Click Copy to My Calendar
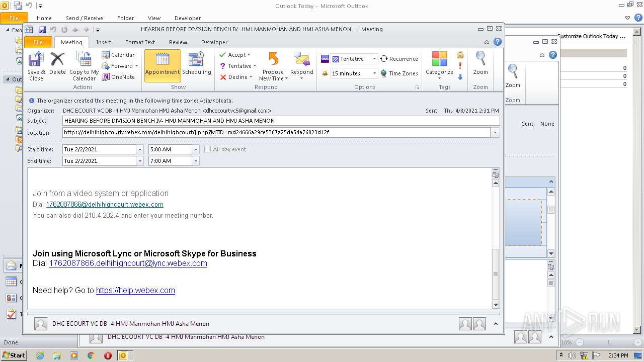 [84, 66]
